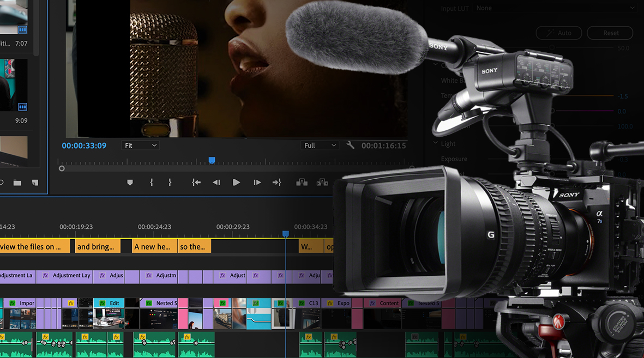Viewport: 644px width, 358px height.
Task: Click the Auto button in Lumetri panel
Action: [558, 33]
